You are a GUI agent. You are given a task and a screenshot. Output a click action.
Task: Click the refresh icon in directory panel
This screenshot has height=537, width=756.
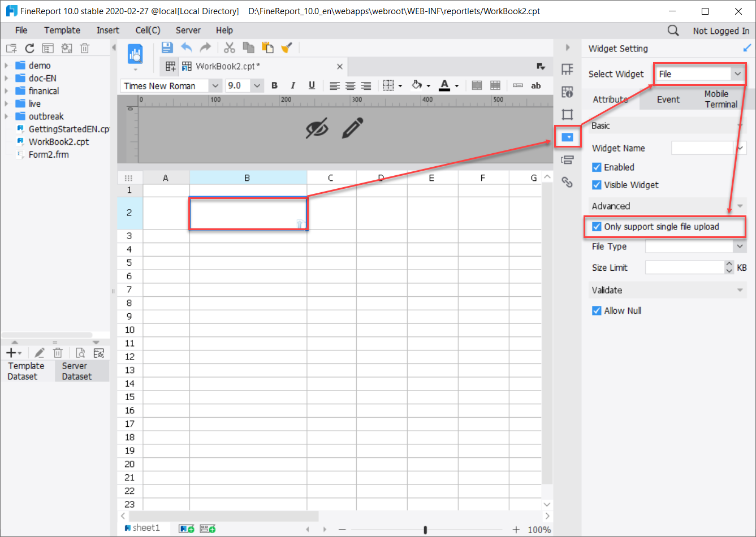point(29,48)
